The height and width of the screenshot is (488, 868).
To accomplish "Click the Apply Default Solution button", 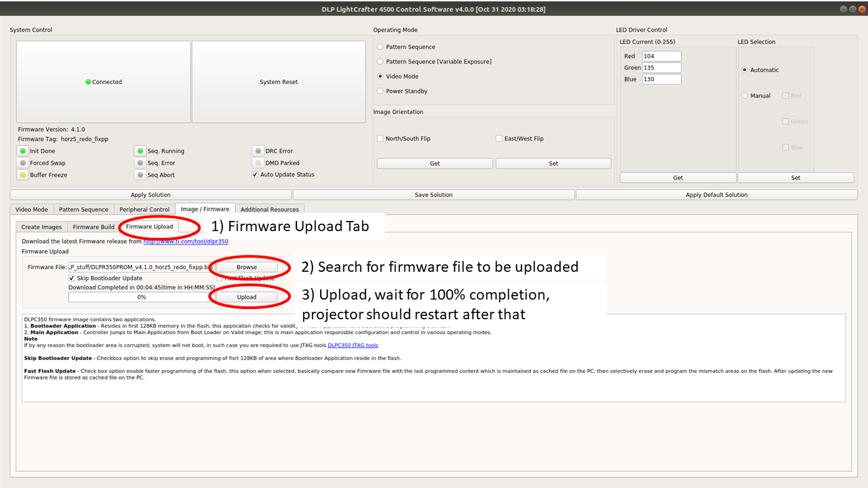I will [717, 195].
